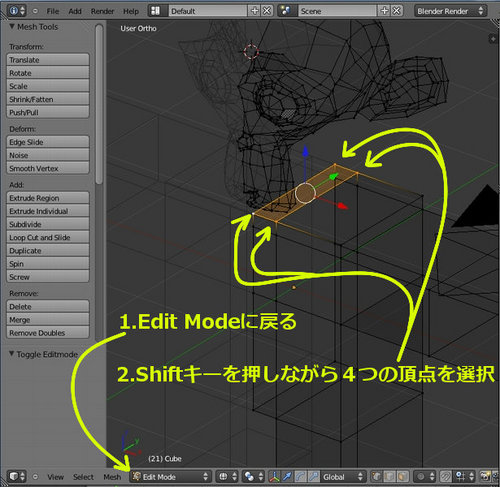Switch to face select mode
Screen dimensions: 500x487
402,477
